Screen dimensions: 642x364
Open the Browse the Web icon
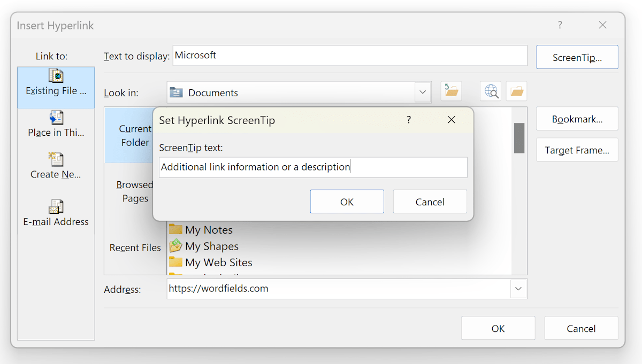491,91
